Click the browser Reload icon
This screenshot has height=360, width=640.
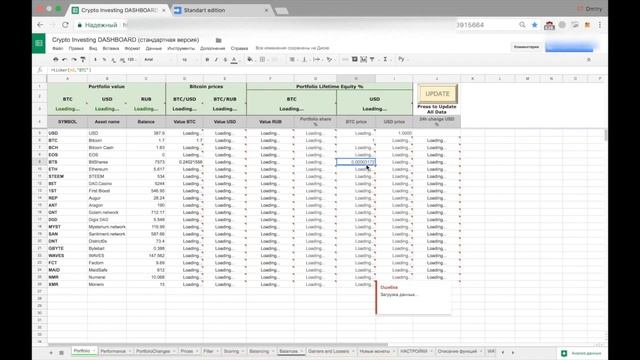coord(65,25)
